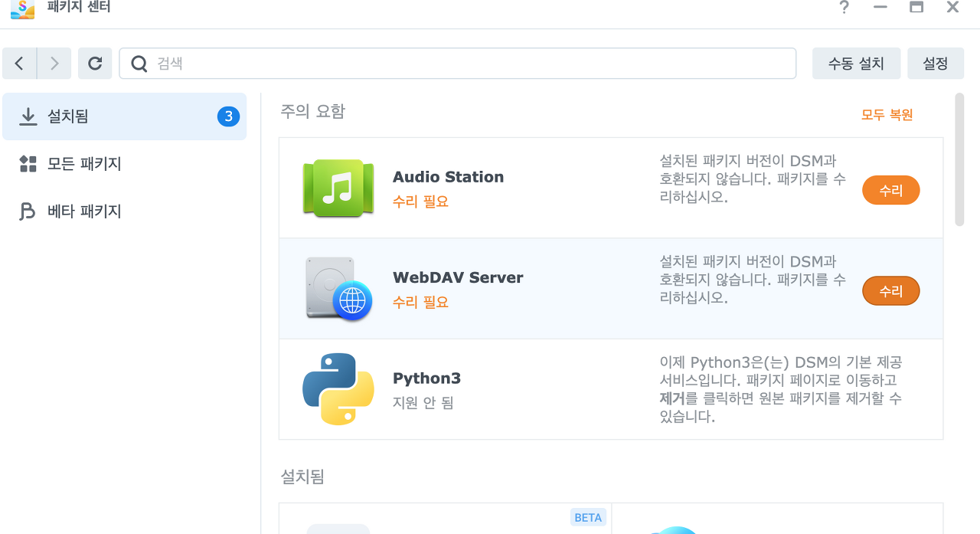This screenshot has height=534, width=980.
Task: Click the download icon beside 설치됨
Action: coord(28,116)
